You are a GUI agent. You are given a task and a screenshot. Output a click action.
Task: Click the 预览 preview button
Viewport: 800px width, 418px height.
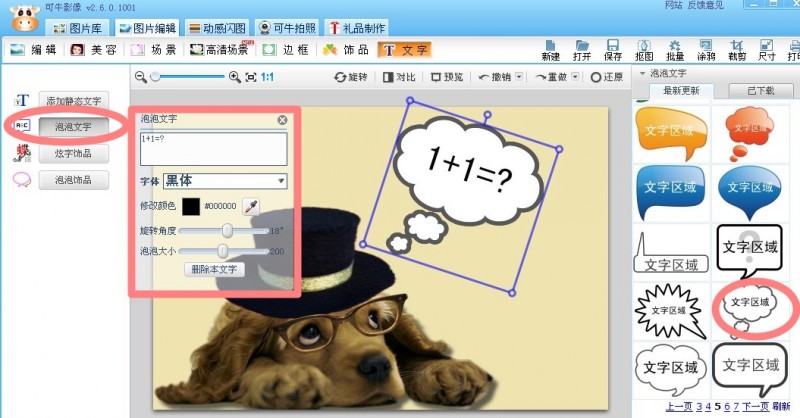click(x=447, y=77)
